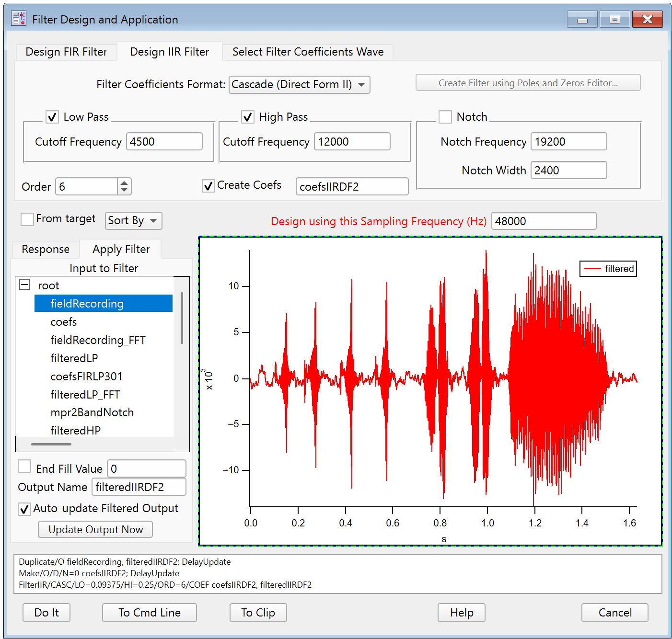Screen dimensions: 672x639
Task: Click the To Cmd Line button
Action: [x=149, y=613]
